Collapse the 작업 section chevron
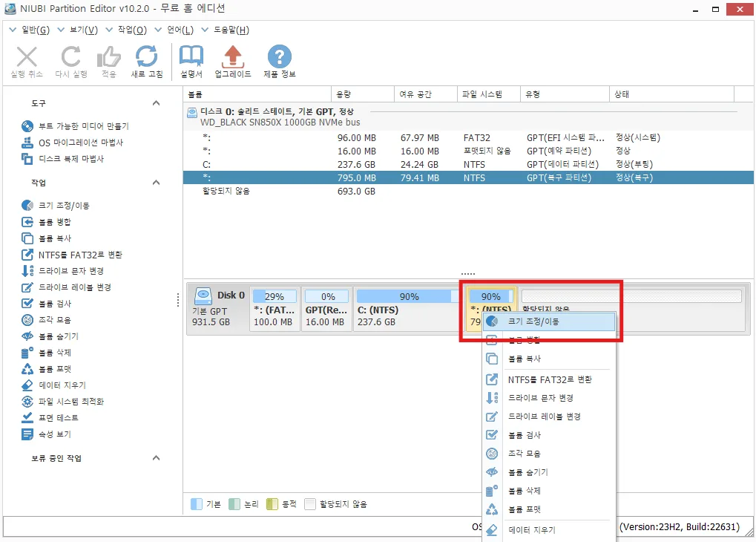Image resolution: width=756 pixels, height=542 pixels. point(156,183)
